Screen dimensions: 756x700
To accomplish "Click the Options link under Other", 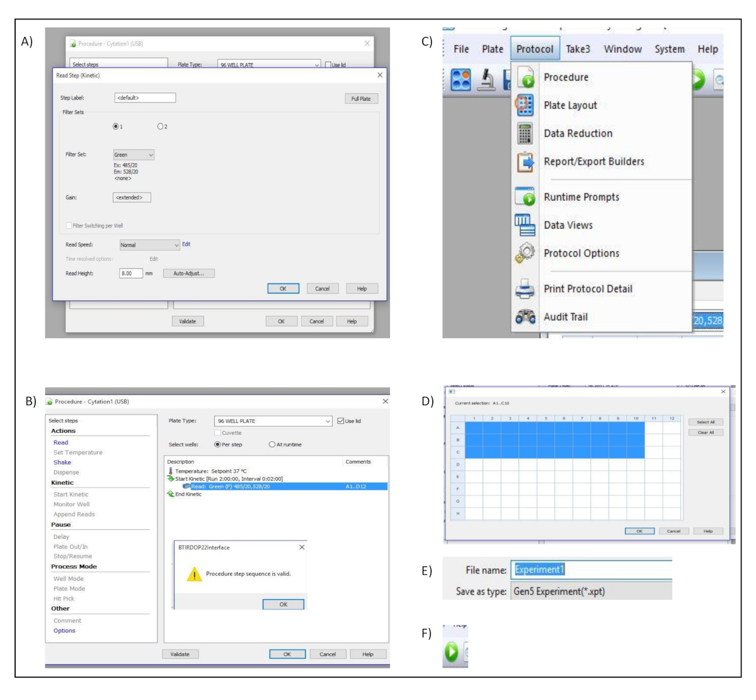I will pos(64,631).
